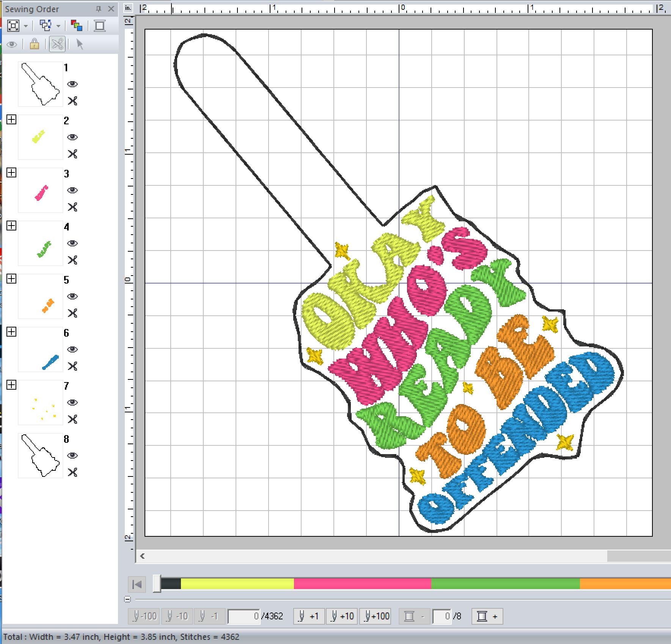
Task: Click the pink segment on the color bar
Action: (362, 584)
